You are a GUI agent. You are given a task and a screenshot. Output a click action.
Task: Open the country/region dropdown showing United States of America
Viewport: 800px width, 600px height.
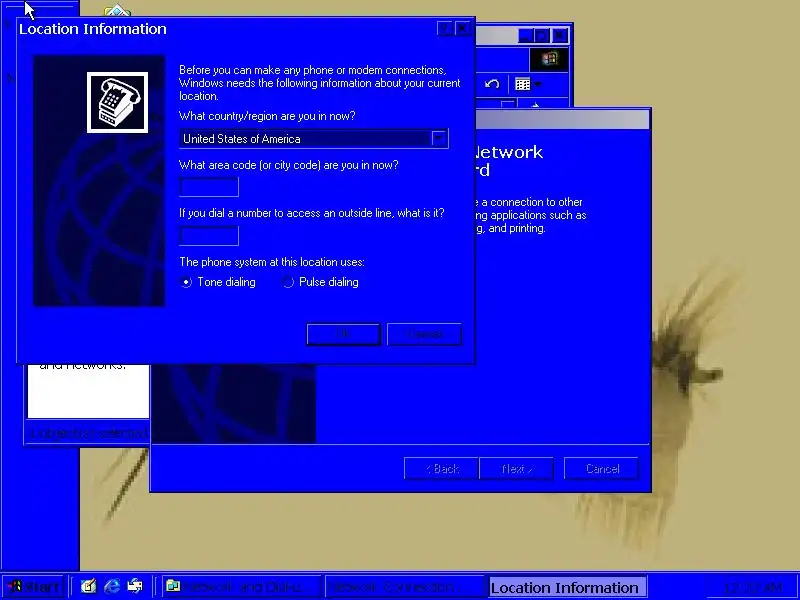click(x=439, y=139)
